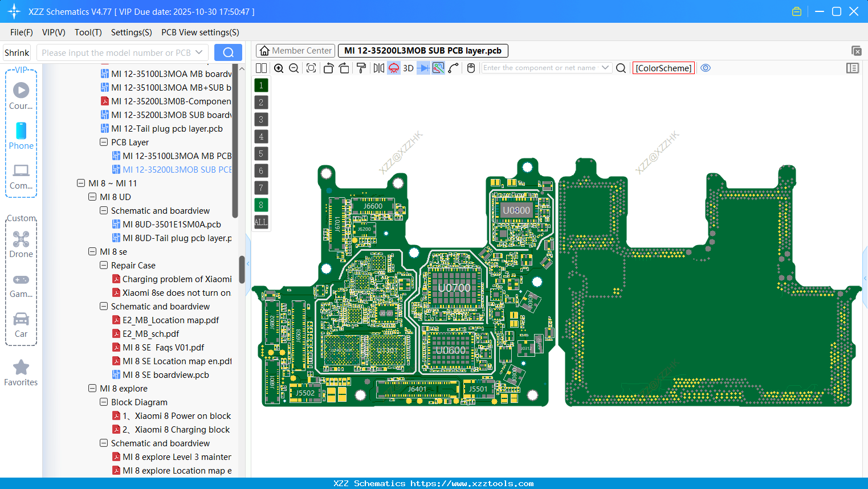Open the PCB View settings(S) menu
Viewport: 868px width, 489px height.
click(x=199, y=32)
